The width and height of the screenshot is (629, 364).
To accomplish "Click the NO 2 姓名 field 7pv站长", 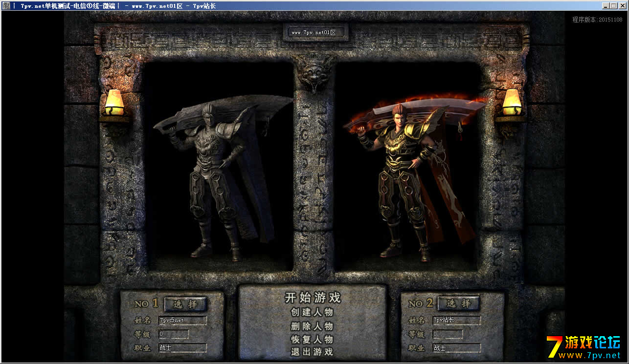I will (x=457, y=320).
